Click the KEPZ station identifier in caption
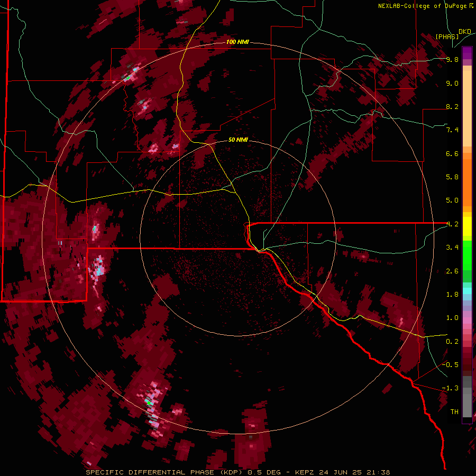476x476 pixels. click(x=305, y=472)
